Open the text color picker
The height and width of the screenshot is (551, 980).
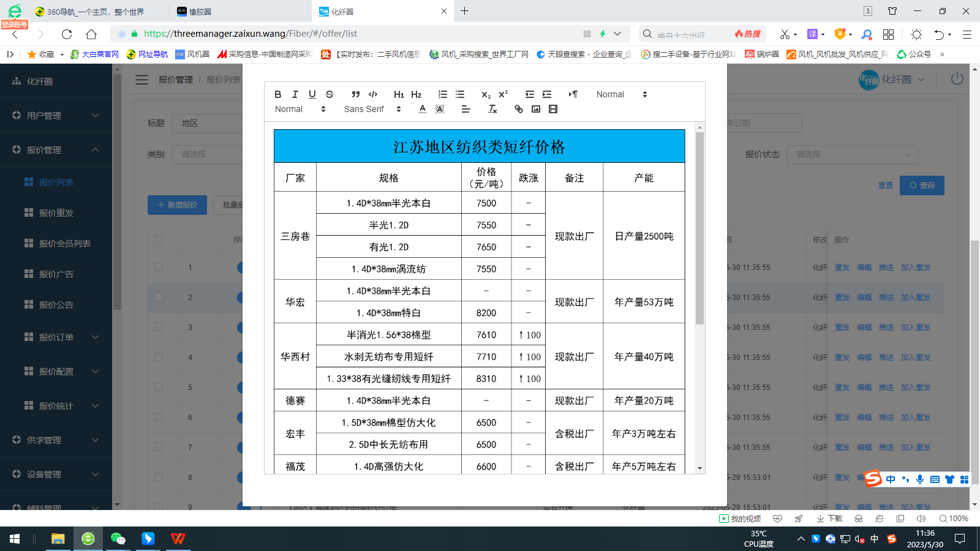(423, 109)
